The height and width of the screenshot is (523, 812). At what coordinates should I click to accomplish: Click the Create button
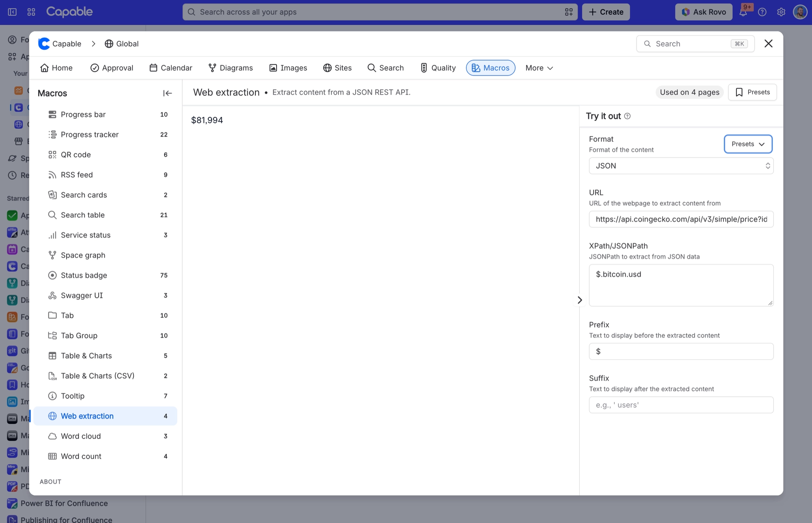(x=606, y=12)
